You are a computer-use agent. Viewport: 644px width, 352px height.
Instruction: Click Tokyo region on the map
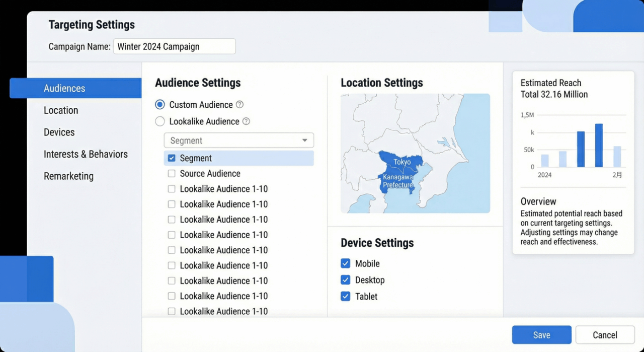pos(402,161)
